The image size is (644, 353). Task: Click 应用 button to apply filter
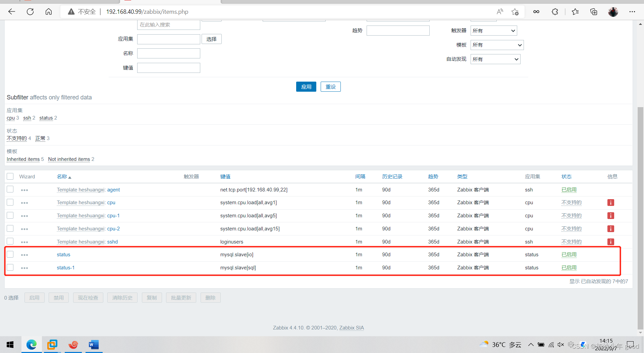(x=306, y=87)
